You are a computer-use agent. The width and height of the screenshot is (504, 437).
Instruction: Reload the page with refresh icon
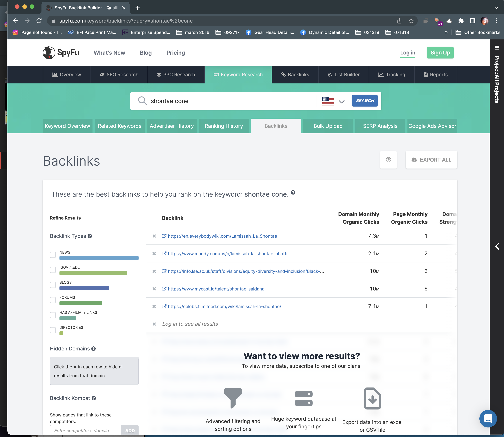(x=39, y=21)
